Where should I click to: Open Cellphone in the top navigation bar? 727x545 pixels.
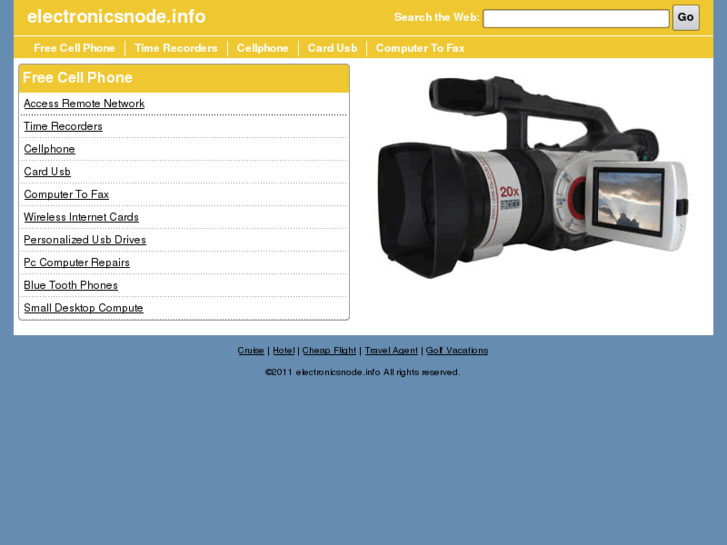[x=262, y=48]
